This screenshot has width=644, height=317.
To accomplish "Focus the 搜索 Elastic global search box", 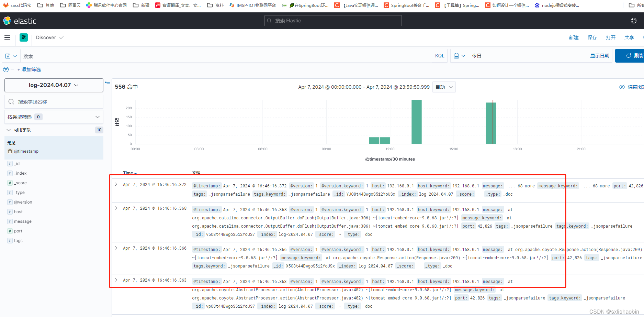I will (x=333, y=21).
